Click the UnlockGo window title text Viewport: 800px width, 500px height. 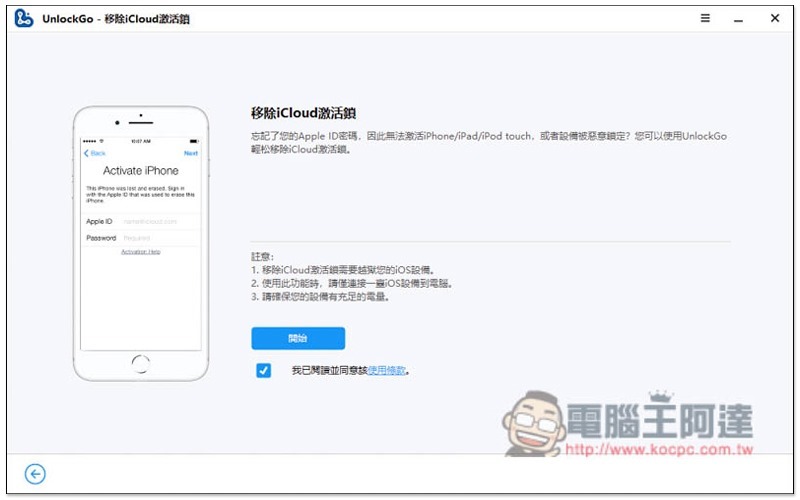click(x=116, y=19)
